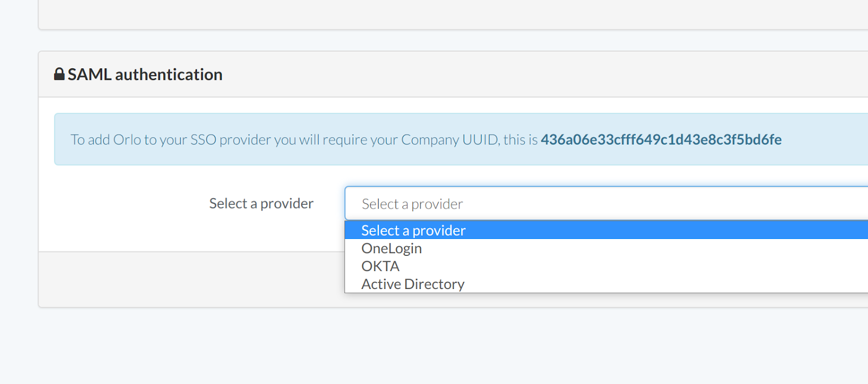This screenshot has width=868, height=384.
Task: Select Active Directory as the provider
Action: point(413,284)
